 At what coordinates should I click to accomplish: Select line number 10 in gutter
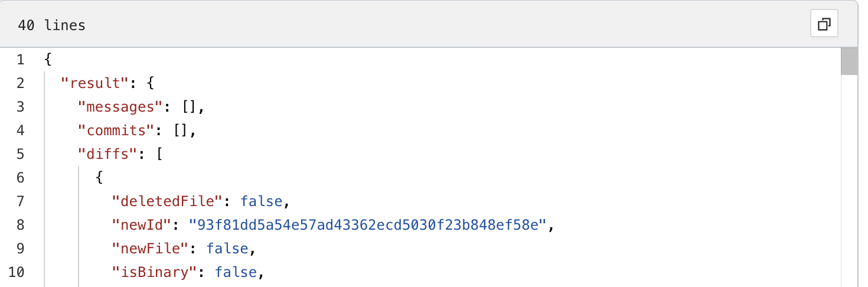point(17,272)
